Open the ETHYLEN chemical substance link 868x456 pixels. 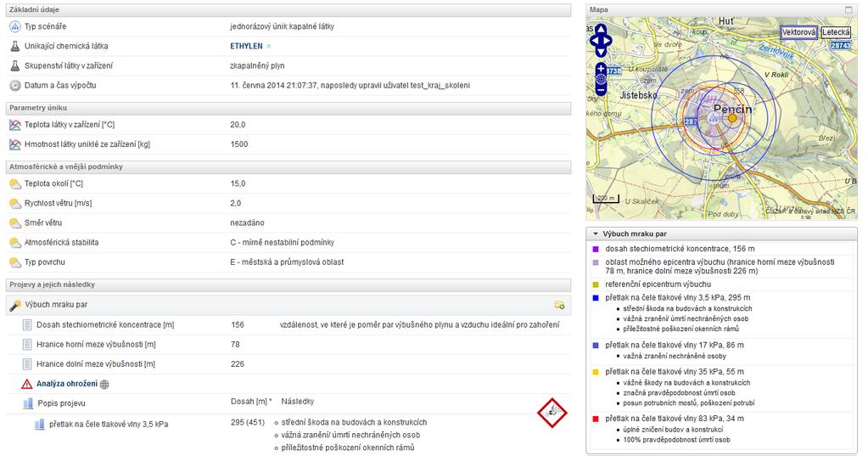(246, 46)
